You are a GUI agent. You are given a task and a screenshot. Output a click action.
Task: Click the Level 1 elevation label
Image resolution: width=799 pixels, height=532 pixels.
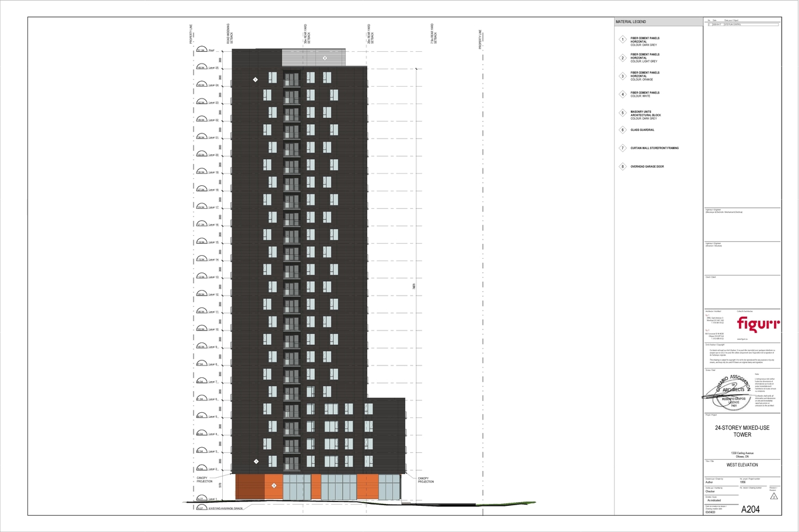213,499
